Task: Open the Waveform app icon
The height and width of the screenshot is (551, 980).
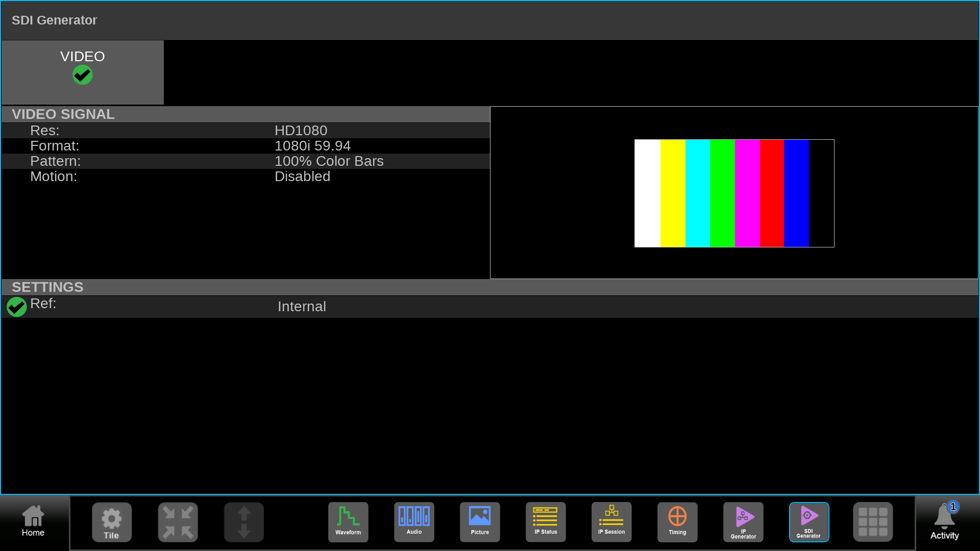Action: click(348, 522)
